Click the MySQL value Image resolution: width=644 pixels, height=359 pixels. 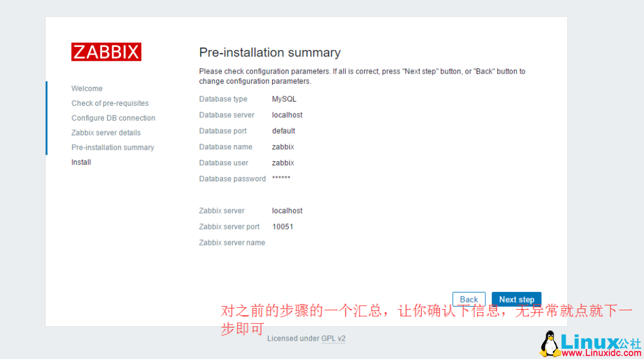(x=284, y=99)
